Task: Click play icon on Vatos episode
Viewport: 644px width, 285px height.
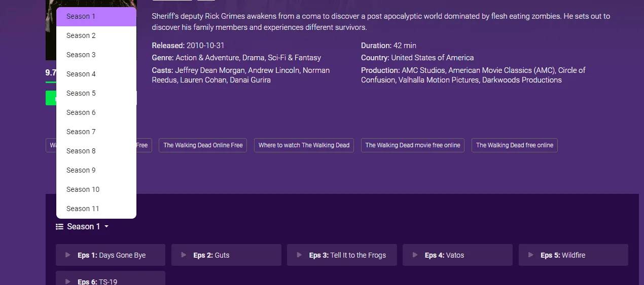Action: 415,255
